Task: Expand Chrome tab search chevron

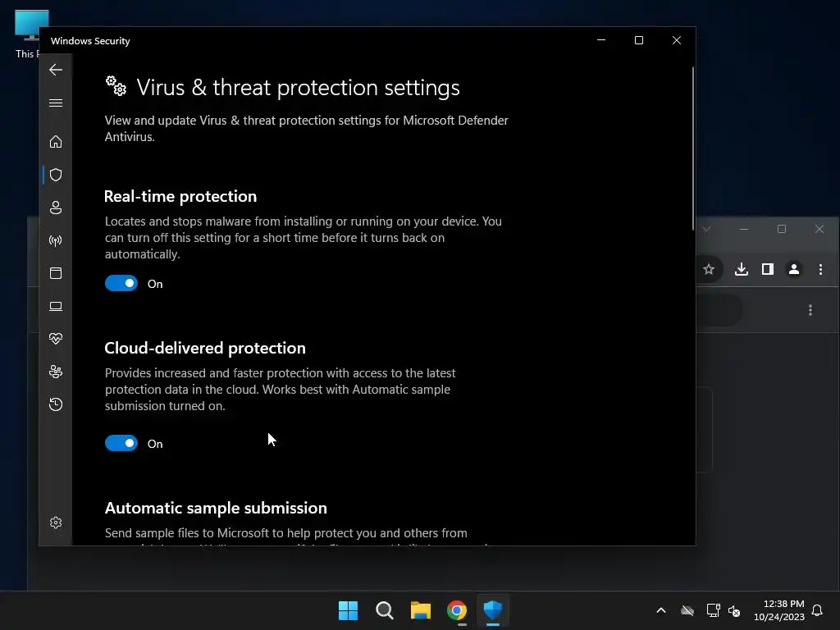Action: click(x=706, y=229)
